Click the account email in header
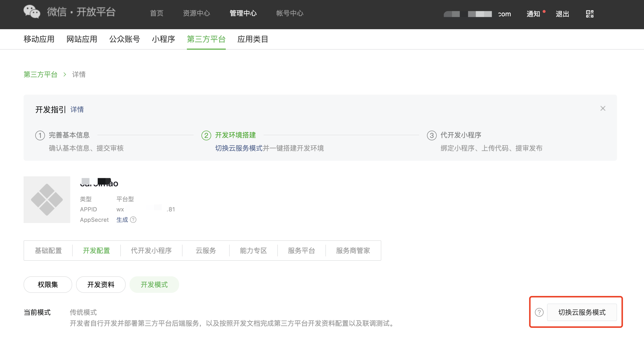 pyautogui.click(x=477, y=14)
